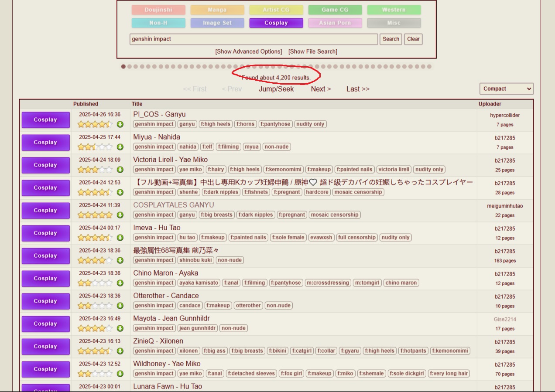Click the shinobu kuki tag
This screenshot has width=555, height=392.
pyautogui.click(x=196, y=260)
